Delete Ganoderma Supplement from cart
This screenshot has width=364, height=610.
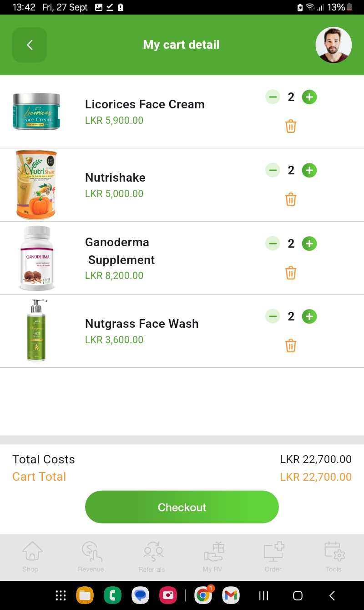pyautogui.click(x=291, y=273)
